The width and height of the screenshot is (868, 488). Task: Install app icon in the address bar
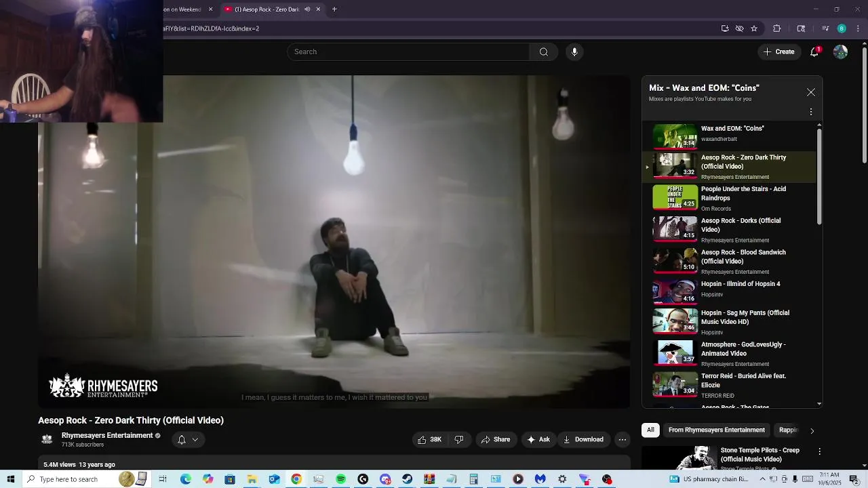(725, 28)
